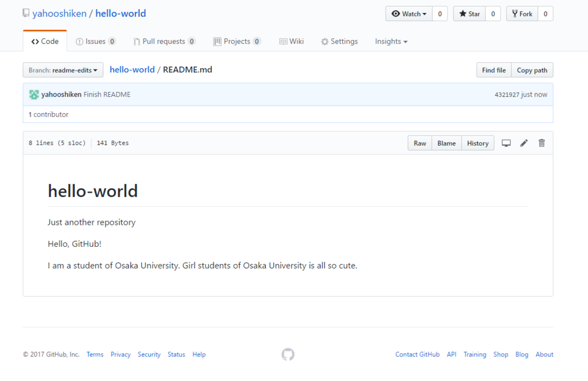Click the hello-world README heading
Image resolution: width=588 pixels, height=381 pixels.
point(92,191)
